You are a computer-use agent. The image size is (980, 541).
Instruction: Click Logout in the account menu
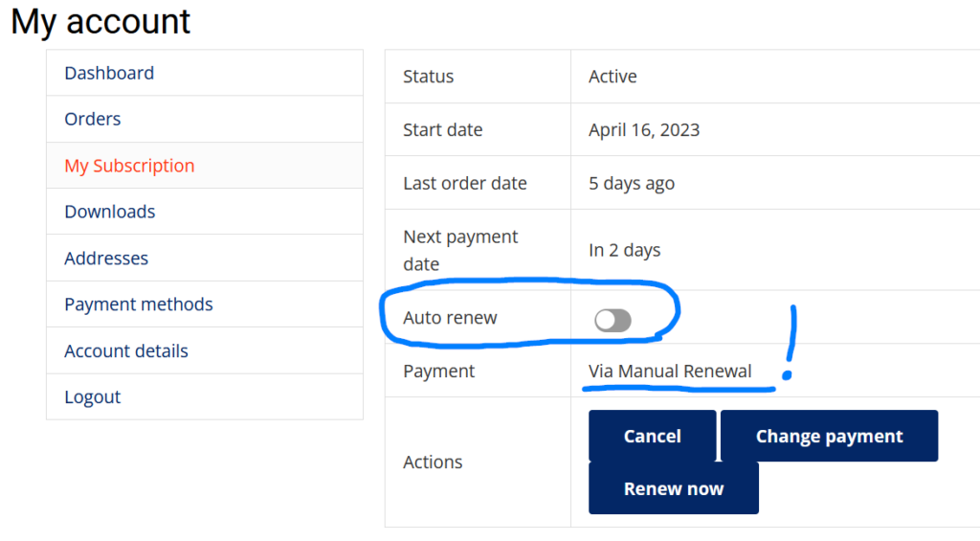(93, 397)
